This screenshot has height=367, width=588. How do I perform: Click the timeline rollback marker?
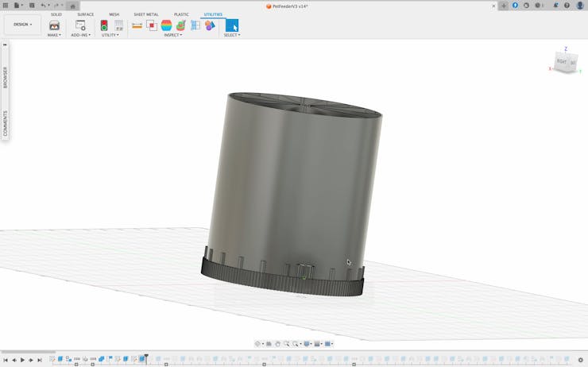(x=146, y=357)
